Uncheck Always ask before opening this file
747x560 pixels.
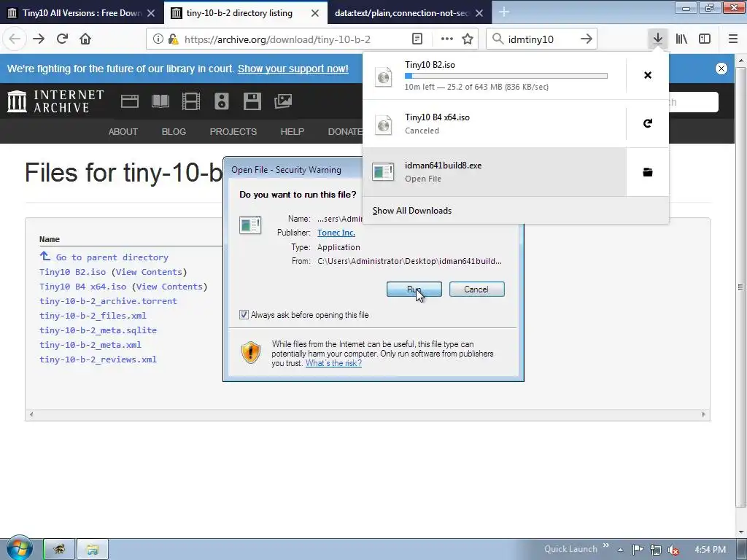point(244,315)
